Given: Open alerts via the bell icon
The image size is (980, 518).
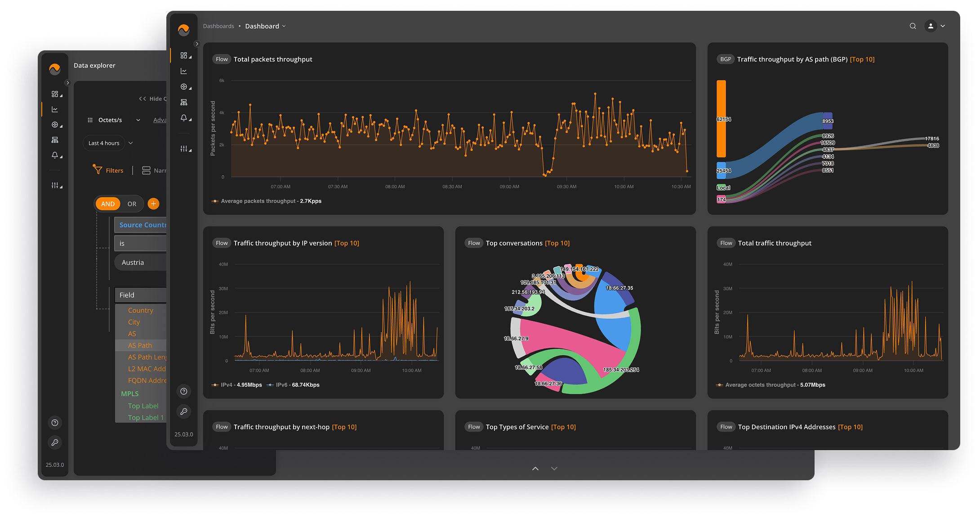Looking at the screenshot, I should [x=184, y=118].
